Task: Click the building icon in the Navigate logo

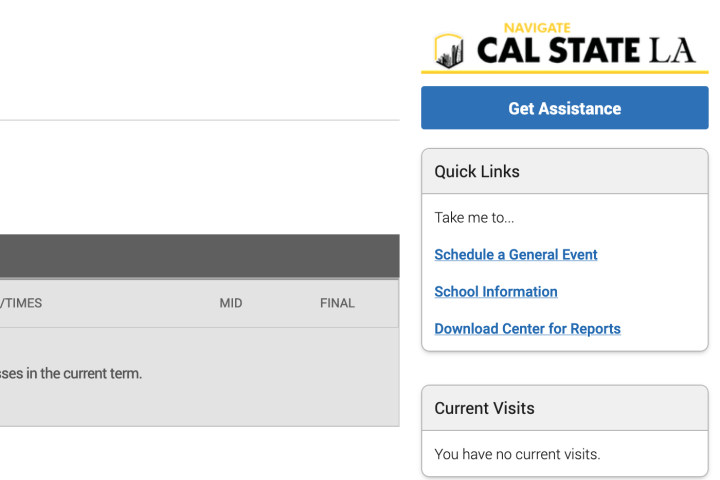Action: [x=450, y=50]
